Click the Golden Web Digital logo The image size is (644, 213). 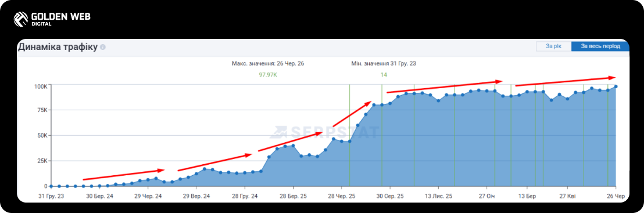coord(52,19)
